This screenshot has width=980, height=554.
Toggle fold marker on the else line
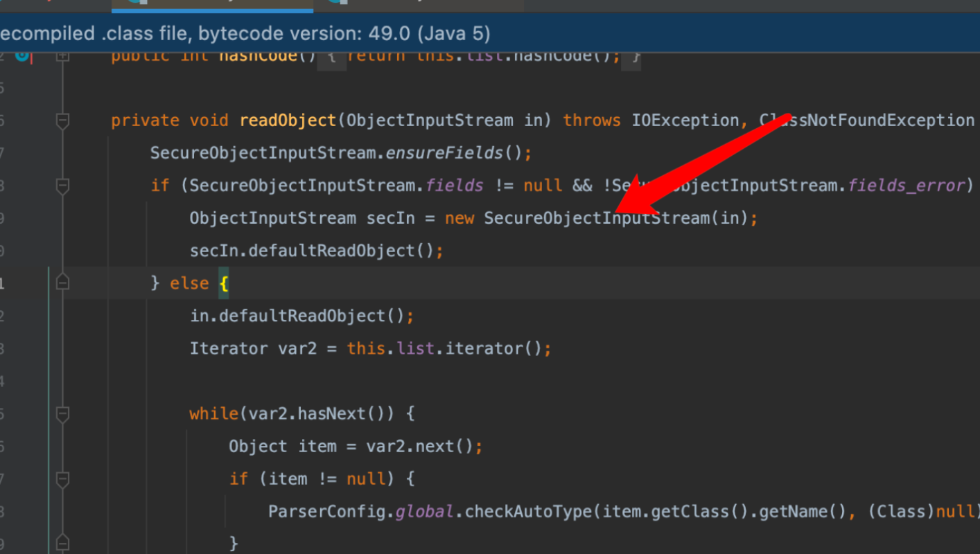coord(62,283)
